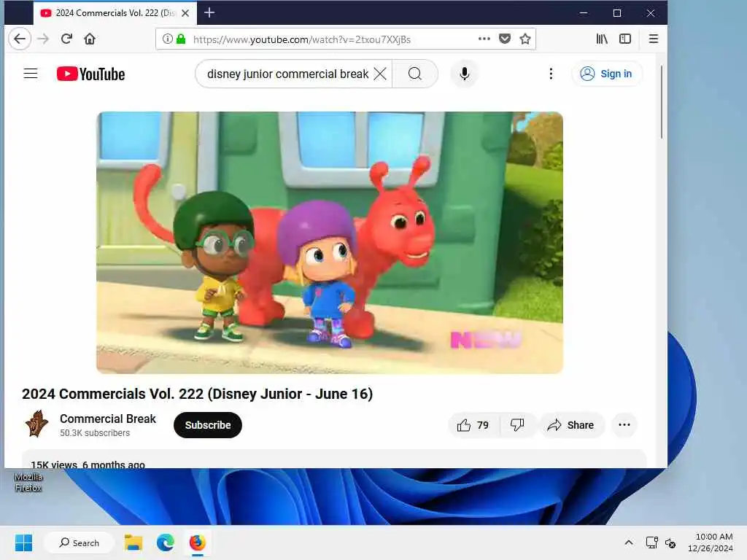Open the Firefox hamburger application menu
The width and height of the screenshot is (747, 560).
pos(654,39)
